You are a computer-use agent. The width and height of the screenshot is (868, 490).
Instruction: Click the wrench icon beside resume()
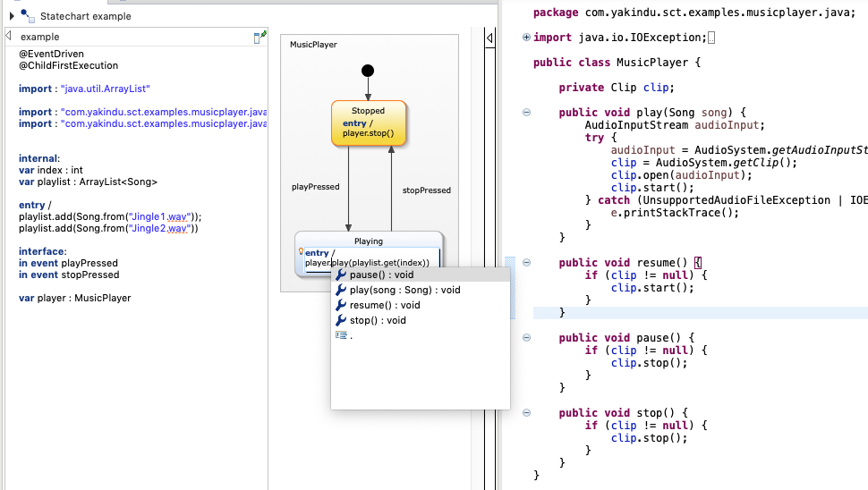coord(340,306)
